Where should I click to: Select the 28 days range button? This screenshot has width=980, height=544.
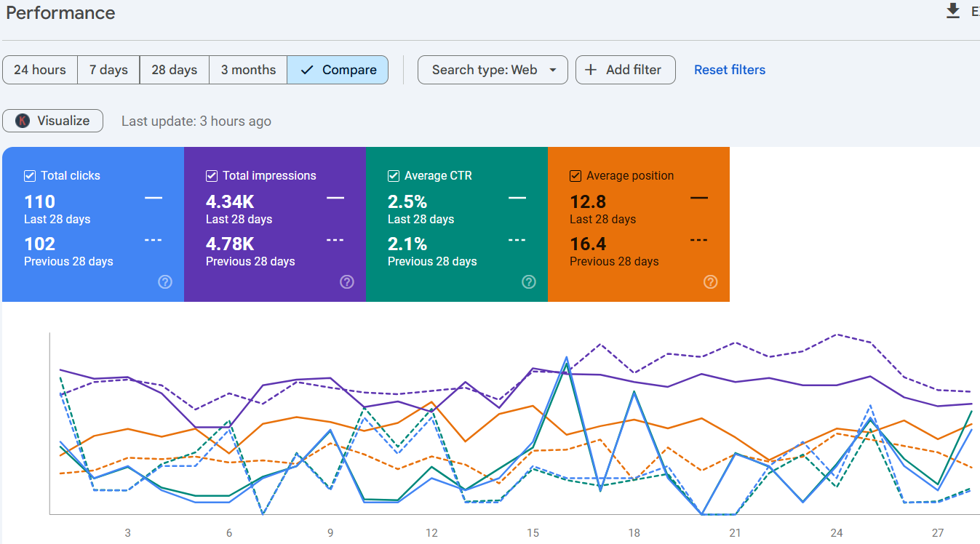point(174,70)
